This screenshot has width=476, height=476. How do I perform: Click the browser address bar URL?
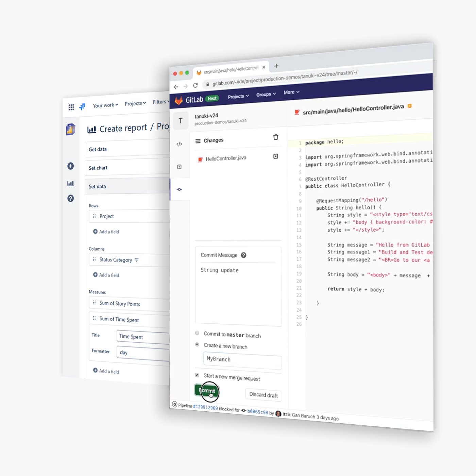[285, 78]
